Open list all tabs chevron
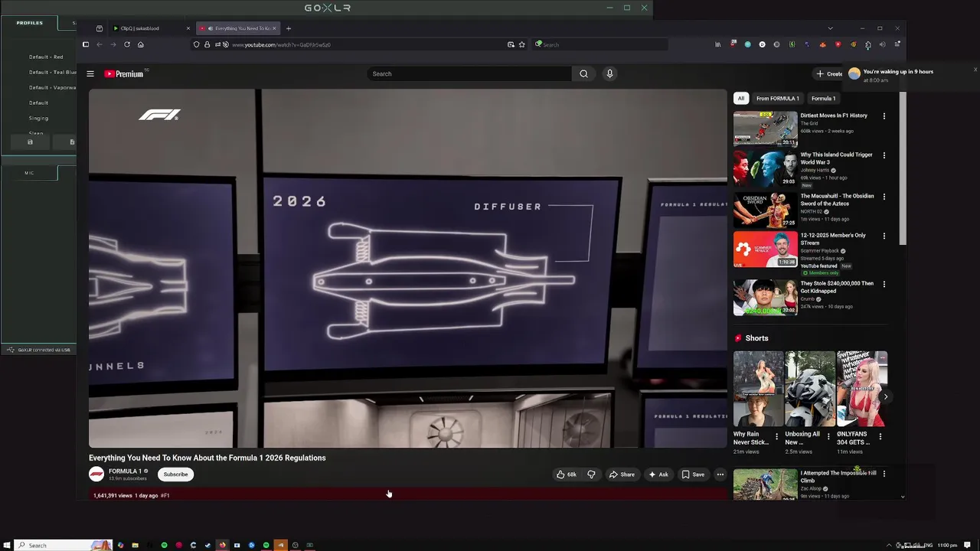The image size is (980, 551). (x=830, y=28)
